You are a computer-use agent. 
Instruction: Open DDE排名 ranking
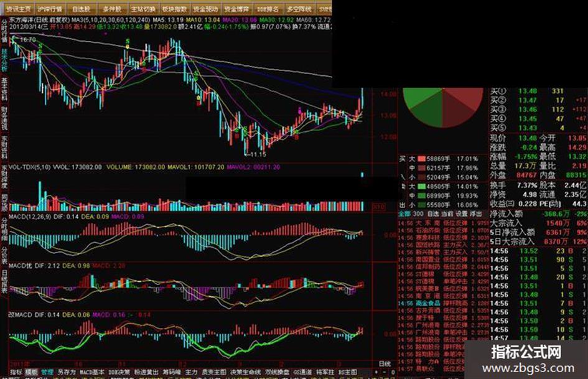(268, 9)
